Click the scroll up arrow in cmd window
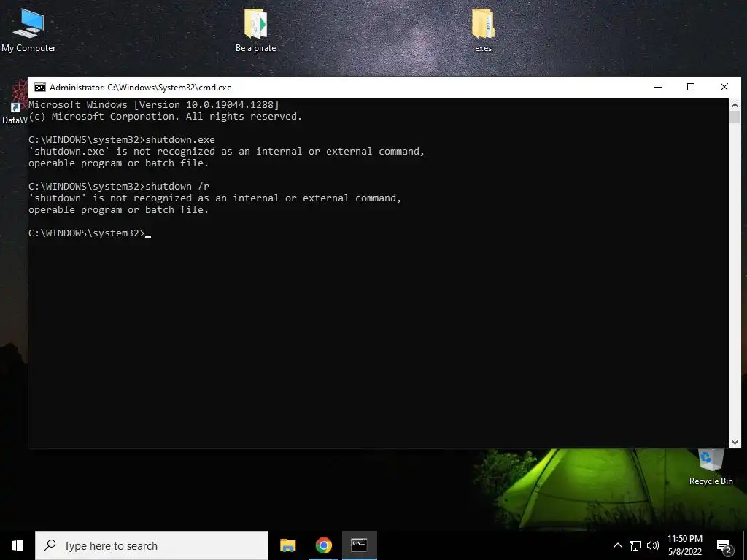This screenshot has height=560, width=747. coord(735,105)
